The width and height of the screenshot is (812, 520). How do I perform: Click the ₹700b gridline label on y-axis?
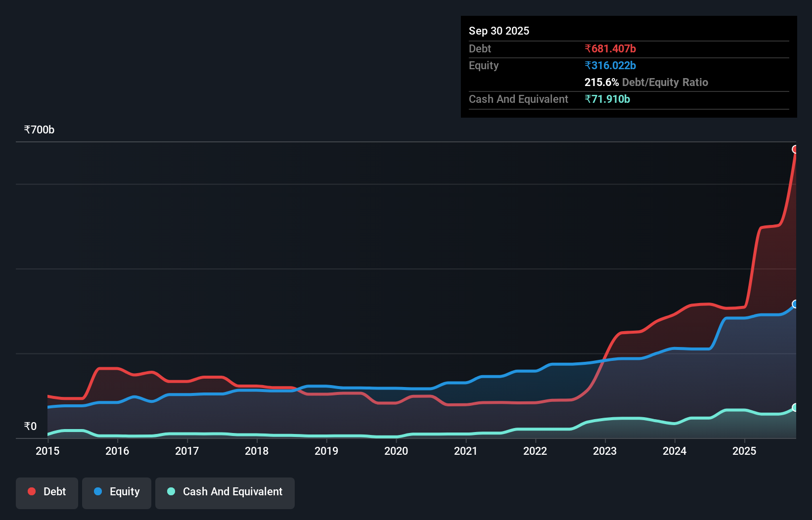[x=39, y=130]
